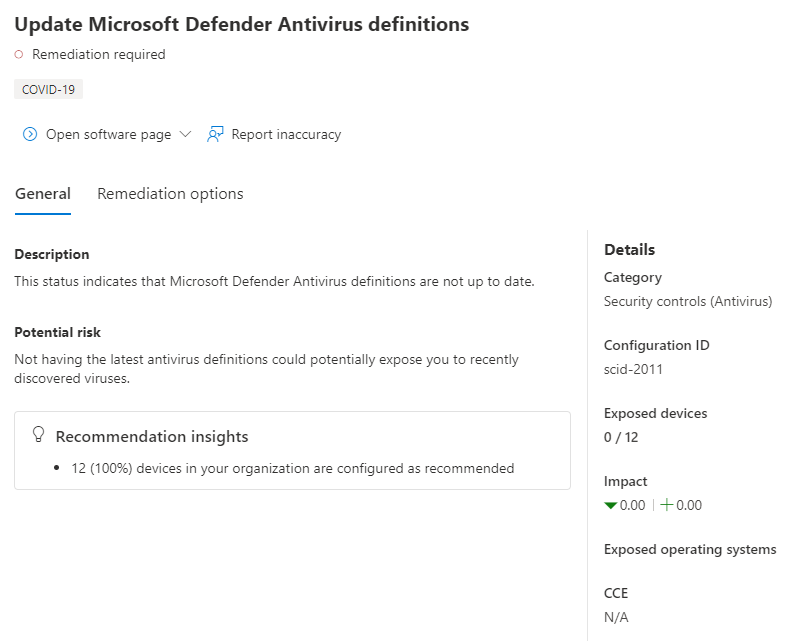Switch to the Remediation options tab
Image resolution: width=812 pixels, height=641 pixels.
169,193
